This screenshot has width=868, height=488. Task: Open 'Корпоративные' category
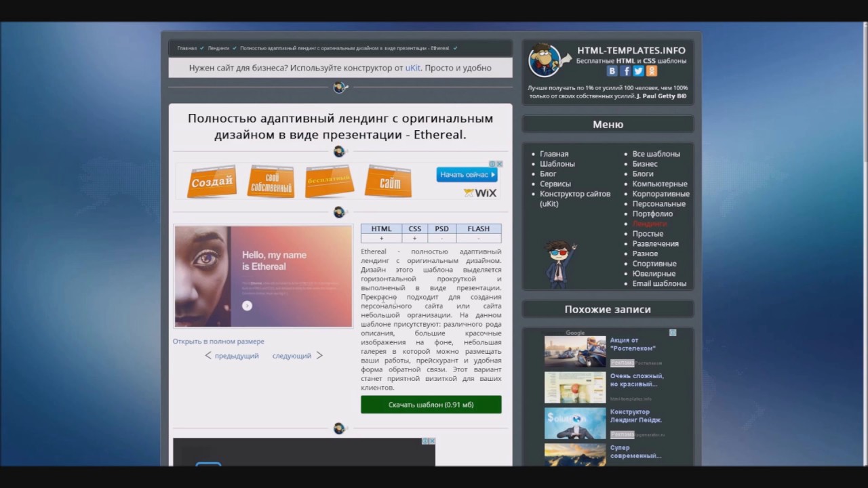661,194
